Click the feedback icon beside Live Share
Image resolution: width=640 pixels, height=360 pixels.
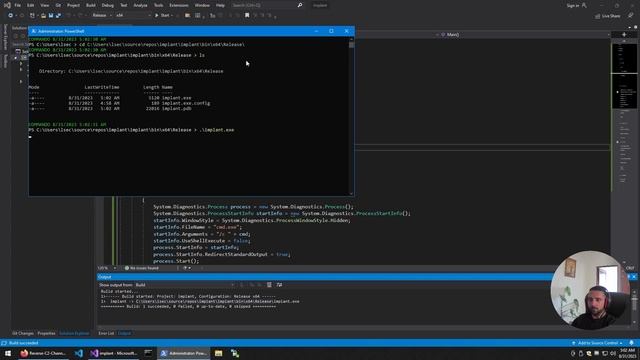(x=631, y=16)
